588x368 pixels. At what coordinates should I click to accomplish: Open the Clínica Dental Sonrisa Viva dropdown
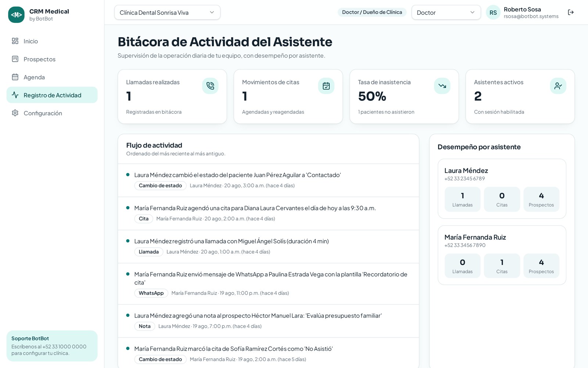pos(167,13)
